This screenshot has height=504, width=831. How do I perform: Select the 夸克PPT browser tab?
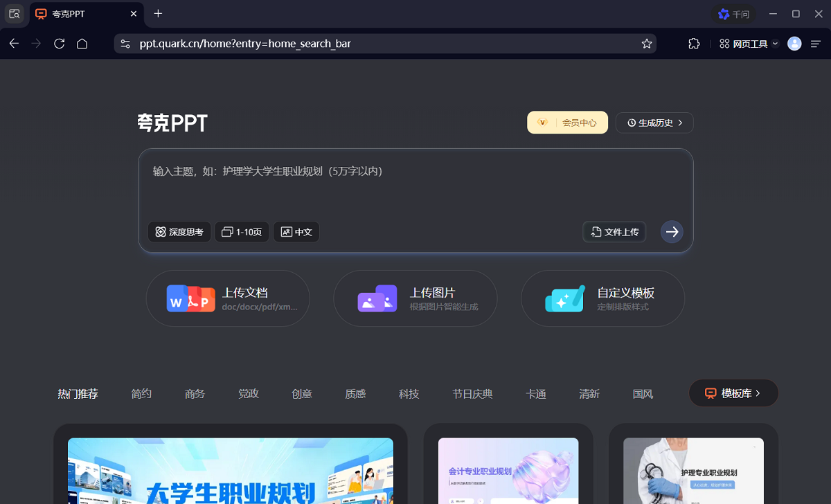coord(87,14)
